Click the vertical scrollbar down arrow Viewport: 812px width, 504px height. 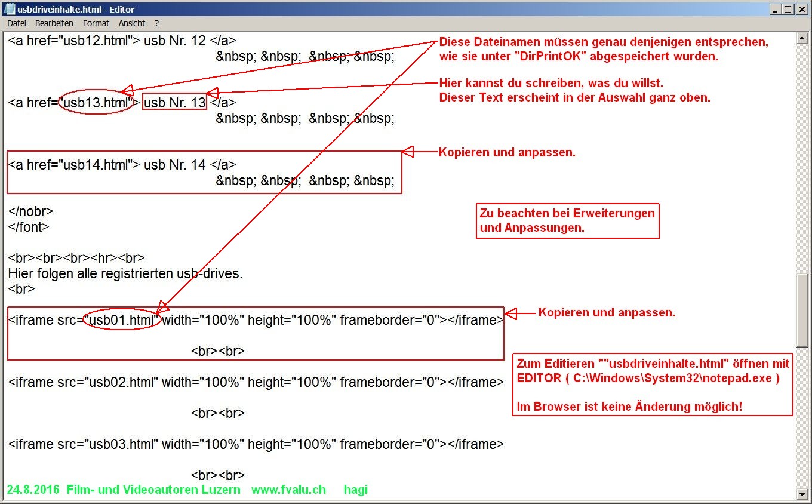[802, 494]
